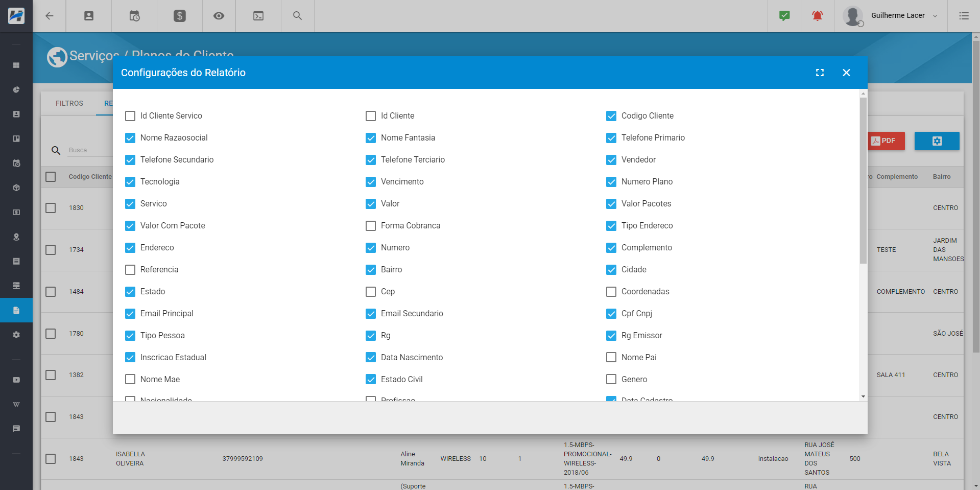980x490 pixels.
Task: Click the ISABELLA OLIVEIRA cell
Action: click(x=130, y=459)
